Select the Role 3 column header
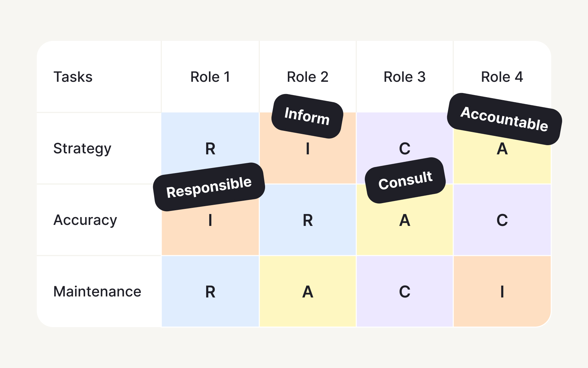The width and height of the screenshot is (588, 368). [405, 77]
